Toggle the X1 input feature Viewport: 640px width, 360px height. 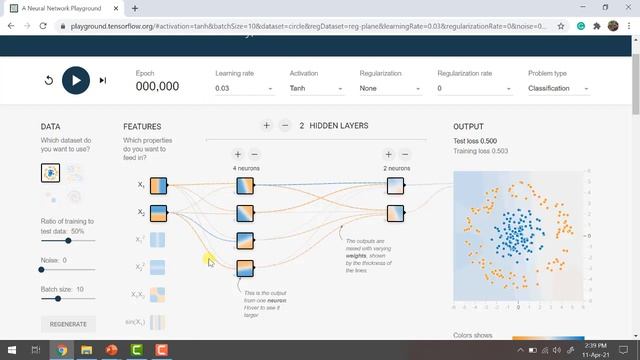pos(158,185)
